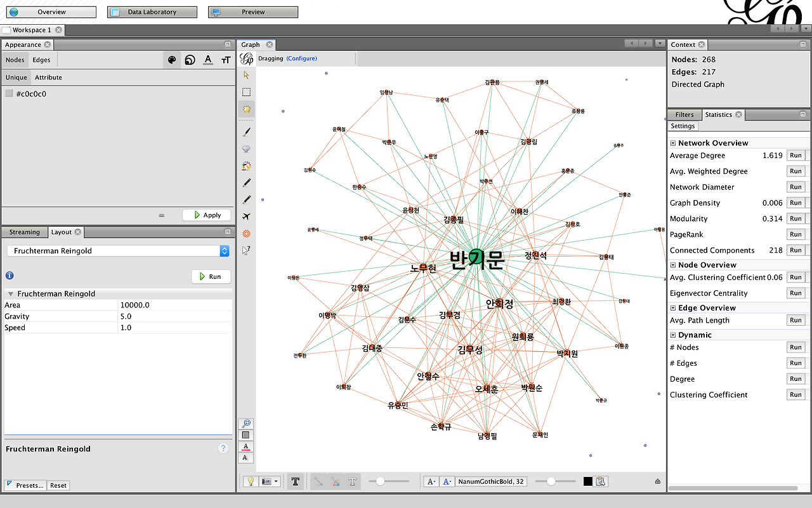Select the Color palette icon in Appearance
The image size is (812, 508).
(x=172, y=60)
